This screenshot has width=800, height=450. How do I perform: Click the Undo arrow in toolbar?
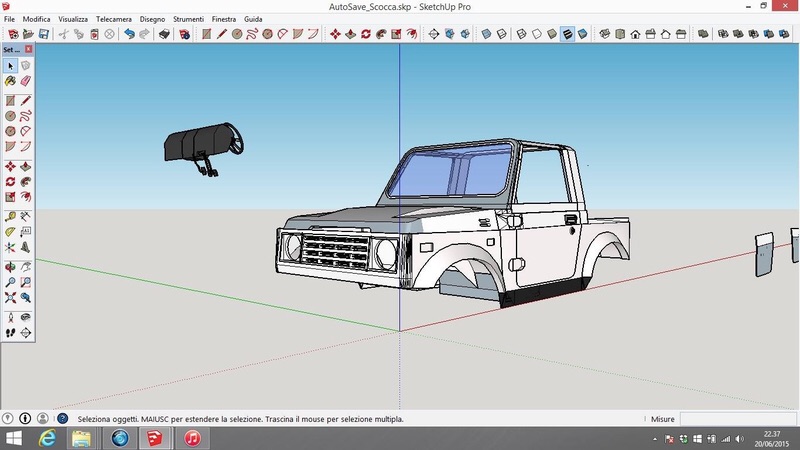coord(129,34)
